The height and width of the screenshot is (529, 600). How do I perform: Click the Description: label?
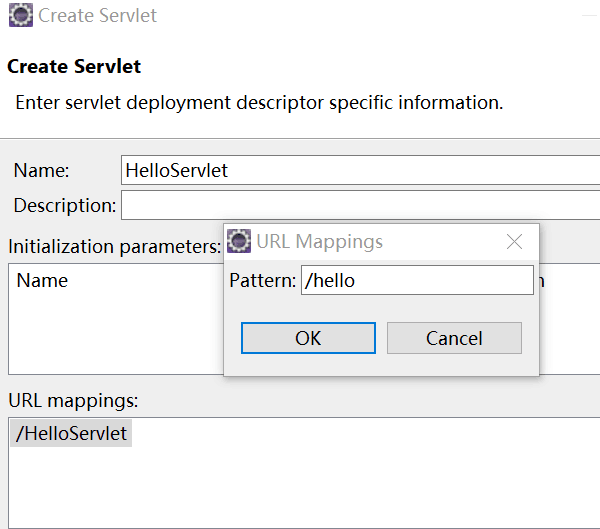click(65, 206)
